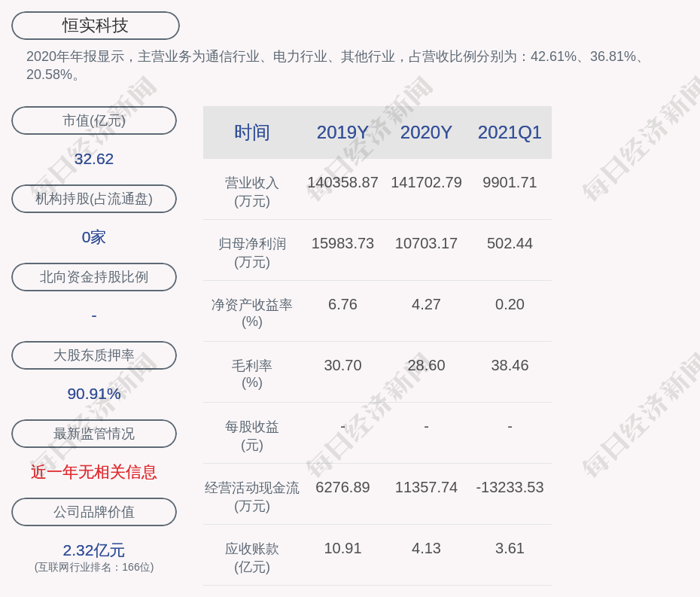Click the 归母净利润 row label
700x597 pixels.
click(252, 252)
